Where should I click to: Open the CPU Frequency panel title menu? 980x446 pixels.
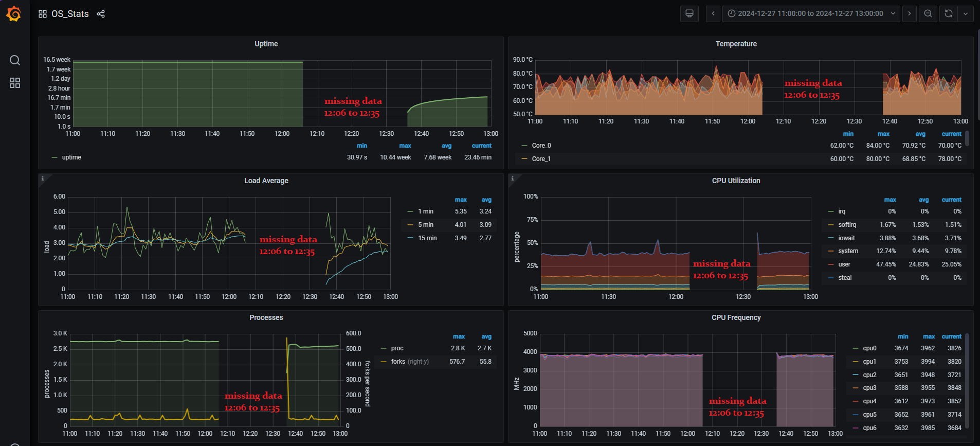[736, 317]
